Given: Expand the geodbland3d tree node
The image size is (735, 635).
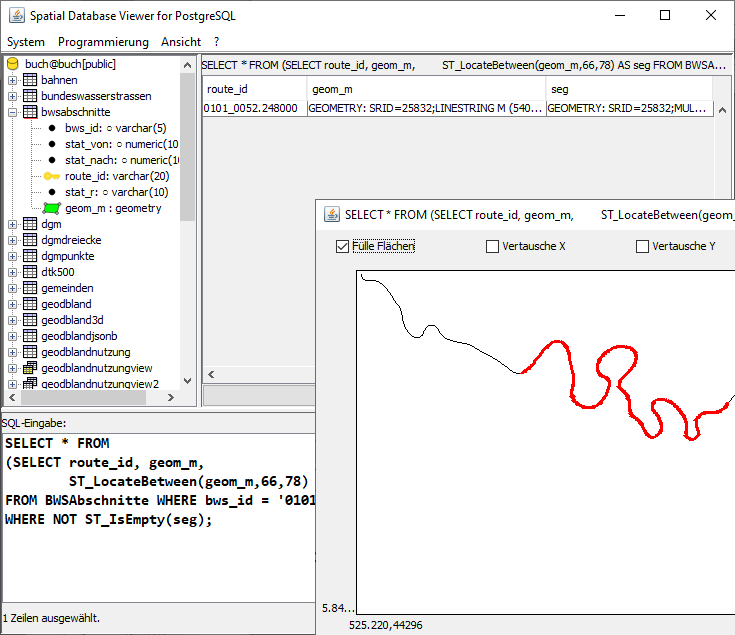Looking at the screenshot, I should point(13,320).
